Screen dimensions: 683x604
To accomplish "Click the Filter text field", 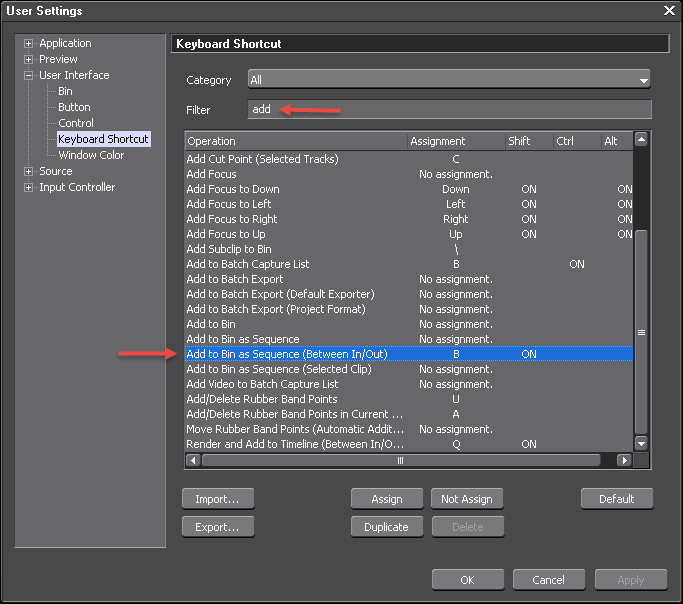I will point(449,109).
